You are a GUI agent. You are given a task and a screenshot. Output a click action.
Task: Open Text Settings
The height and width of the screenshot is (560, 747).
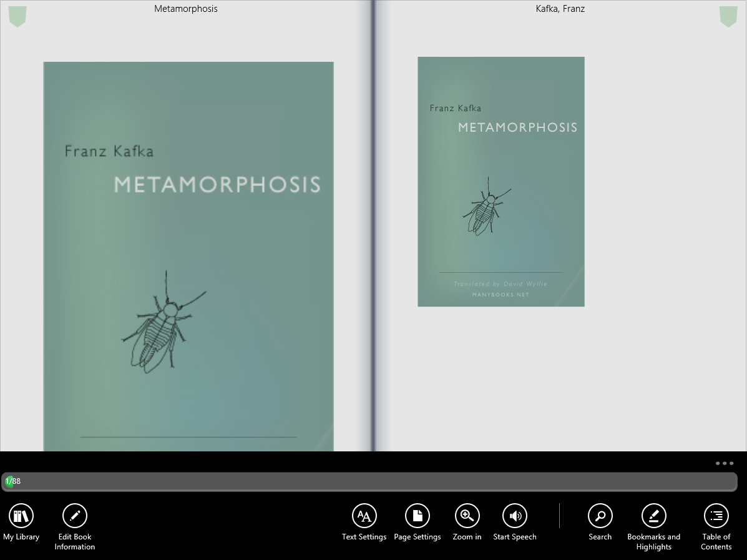pos(364,516)
